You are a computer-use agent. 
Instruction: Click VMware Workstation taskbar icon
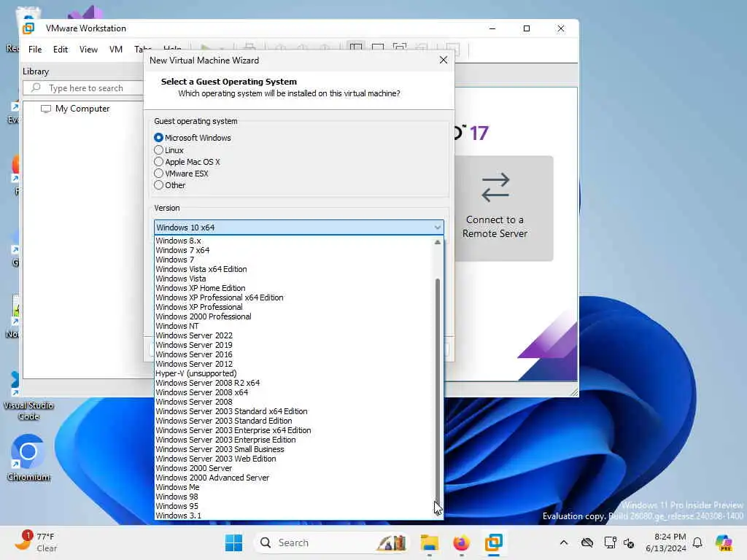pos(494,542)
